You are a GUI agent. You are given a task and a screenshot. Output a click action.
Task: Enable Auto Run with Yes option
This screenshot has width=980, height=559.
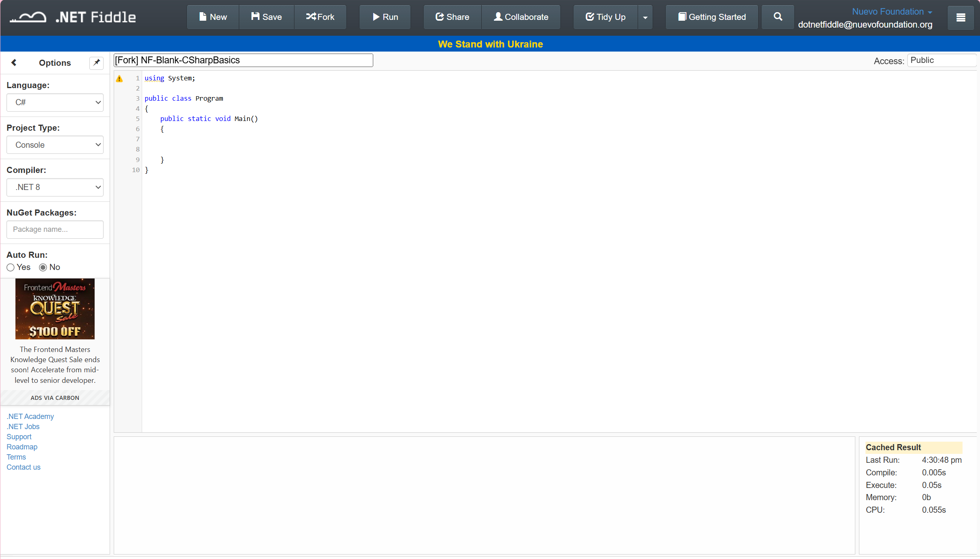coord(10,268)
